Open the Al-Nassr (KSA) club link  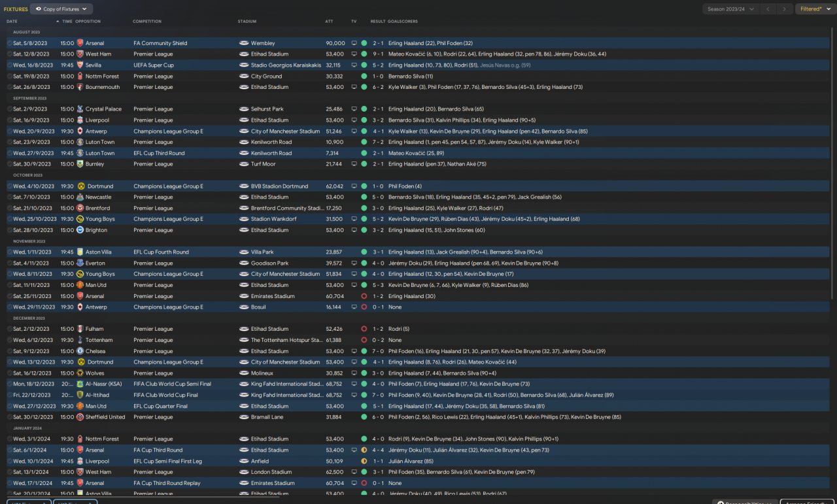pyautogui.click(x=105, y=384)
